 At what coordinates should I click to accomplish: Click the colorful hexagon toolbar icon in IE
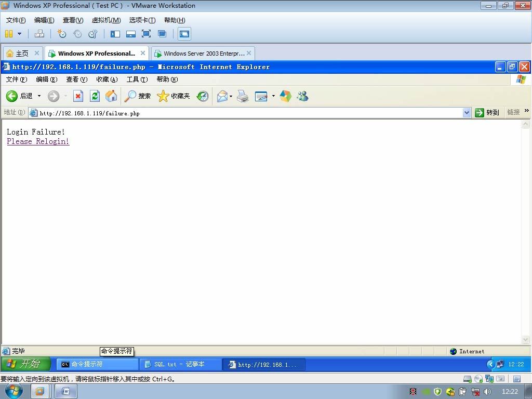click(285, 96)
